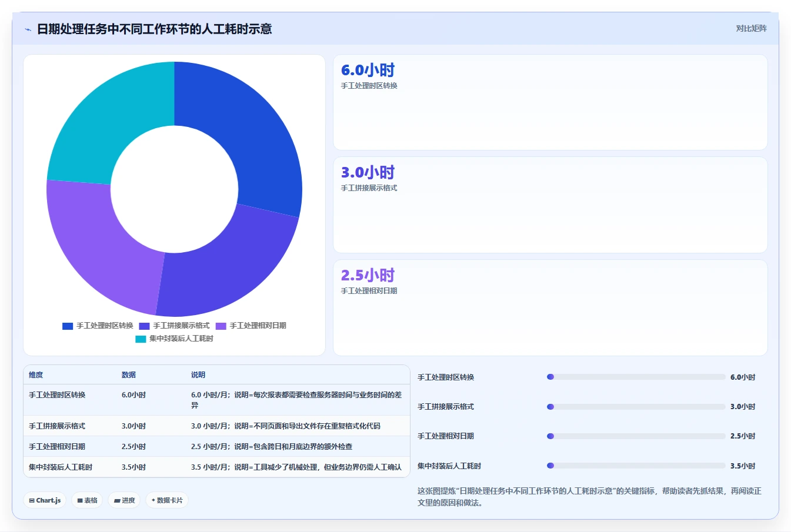Image resolution: width=791 pixels, height=532 pixels.
Task: Click the header icon beside the title
Action: [28, 29]
